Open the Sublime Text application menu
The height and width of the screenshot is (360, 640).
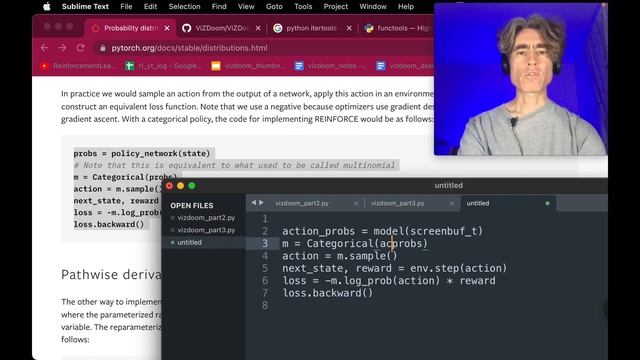tap(85, 7)
